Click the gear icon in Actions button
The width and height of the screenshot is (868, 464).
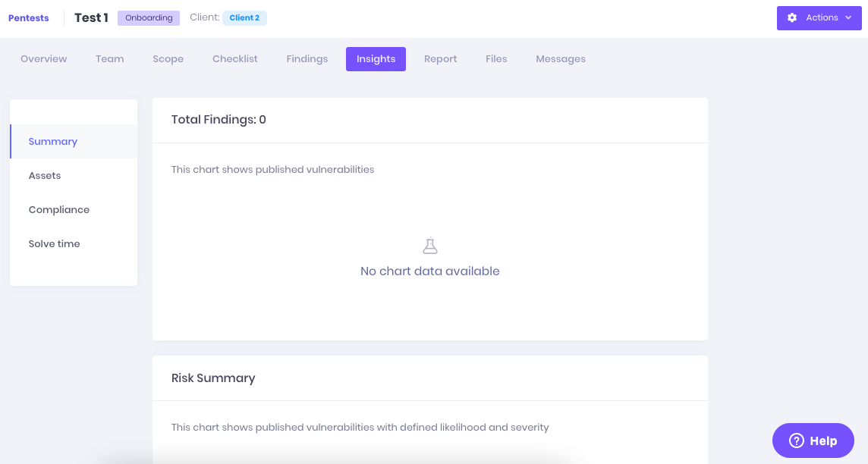click(x=792, y=17)
